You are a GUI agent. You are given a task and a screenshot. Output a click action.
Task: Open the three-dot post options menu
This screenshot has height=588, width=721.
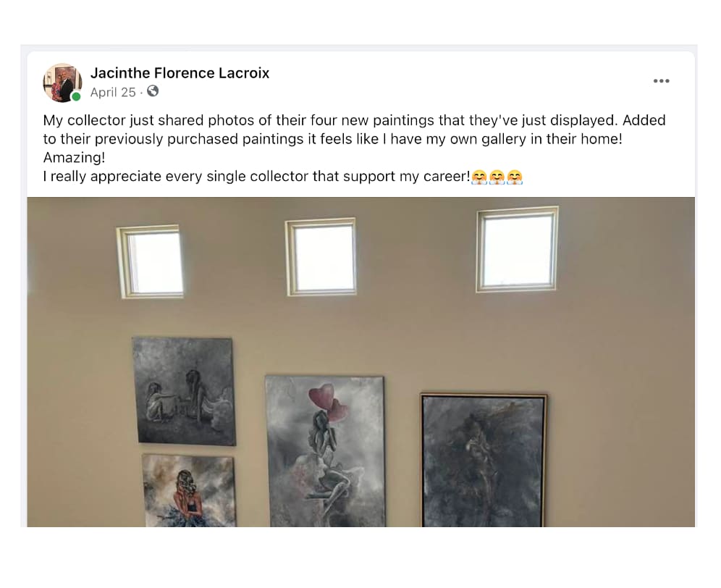tap(661, 81)
